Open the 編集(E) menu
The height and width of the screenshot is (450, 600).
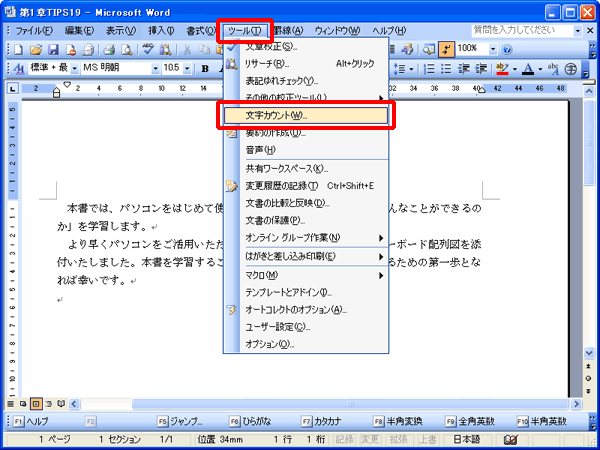click(80, 31)
